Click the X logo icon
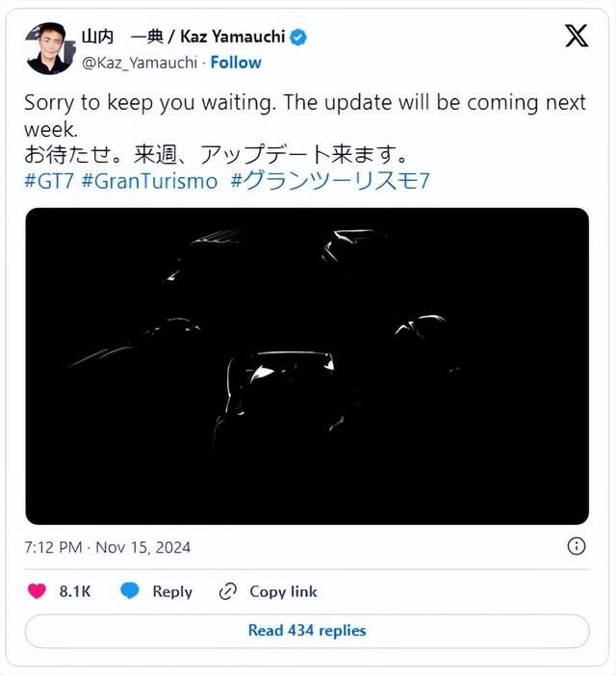The width and height of the screenshot is (616, 676). [x=577, y=37]
